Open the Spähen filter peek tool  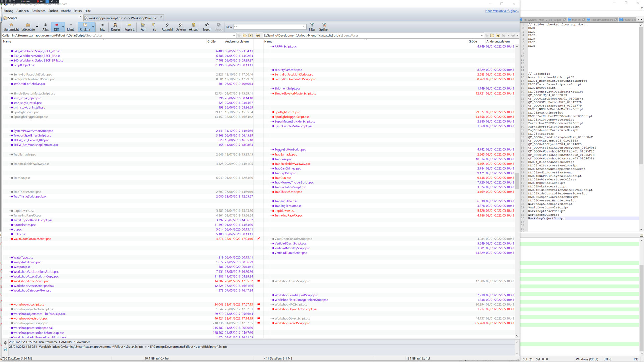pos(324,25)
